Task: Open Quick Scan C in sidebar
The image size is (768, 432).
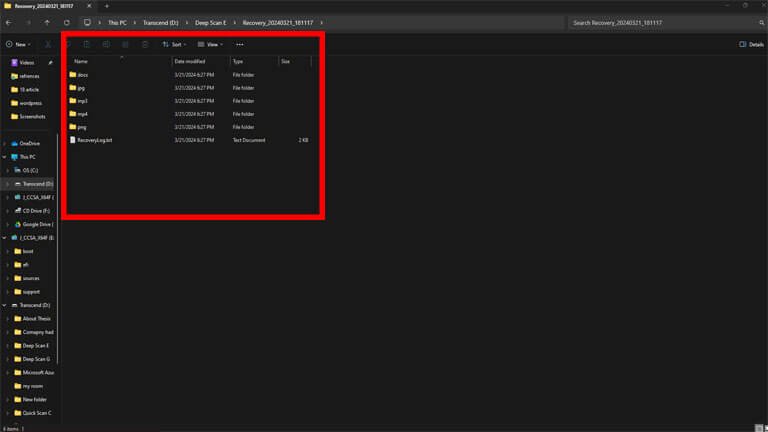Action: pyautogui.click(x=36, y=413)
